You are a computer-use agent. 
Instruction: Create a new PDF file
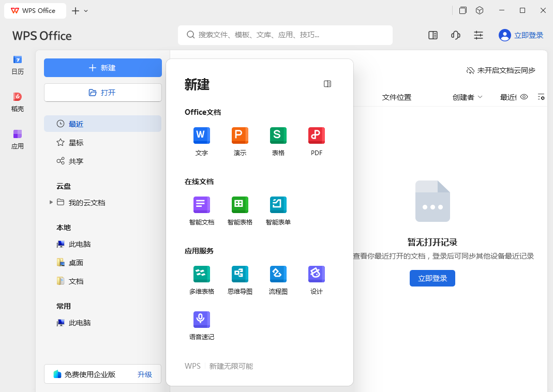316,136
